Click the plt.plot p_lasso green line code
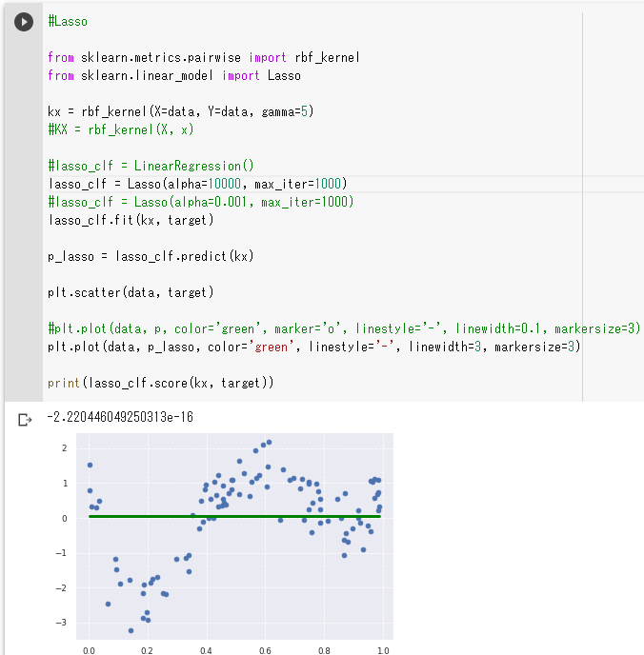The height and width of the screenshot is (655, 644). click(313, 347)
